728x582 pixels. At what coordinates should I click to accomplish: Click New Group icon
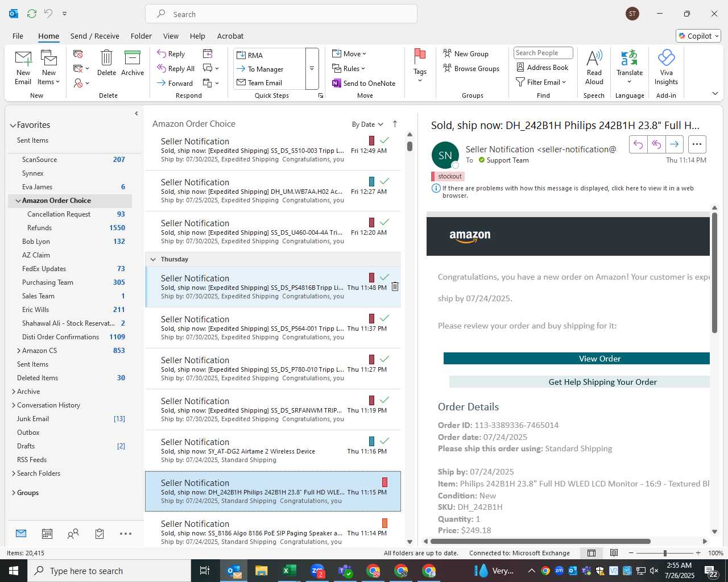448,53
